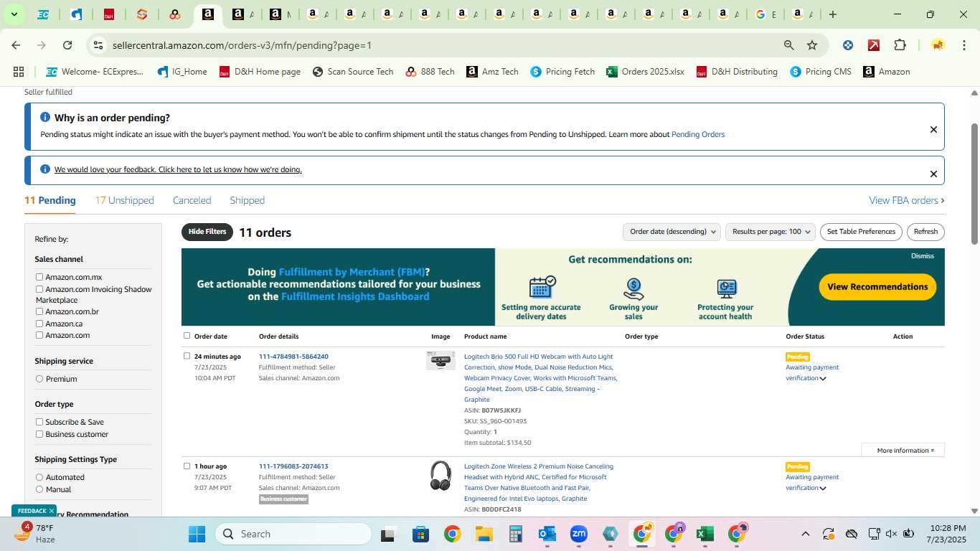
Task: Open File Explorer from taskbar
Action: pyautogui.click(x=484, y=534)
